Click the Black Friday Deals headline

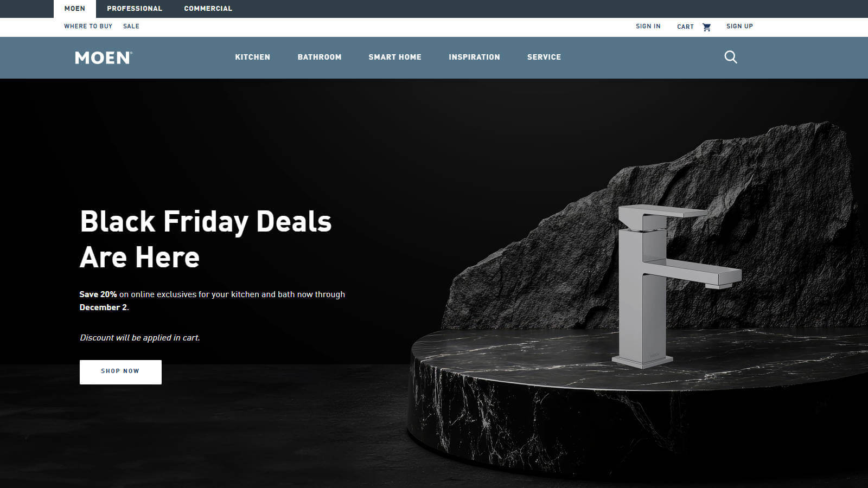tap(206, 239)
